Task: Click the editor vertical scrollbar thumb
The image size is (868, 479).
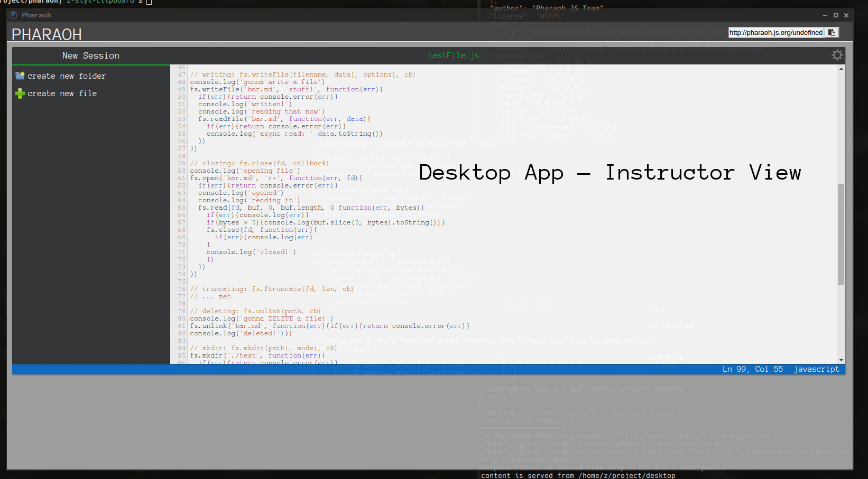Action: coord(841,234)
